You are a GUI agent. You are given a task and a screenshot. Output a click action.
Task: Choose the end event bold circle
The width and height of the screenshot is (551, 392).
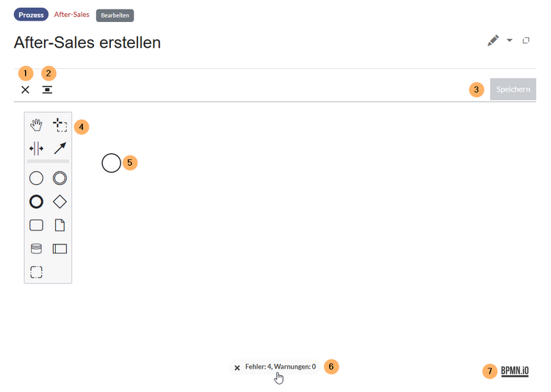pos(36,201)
